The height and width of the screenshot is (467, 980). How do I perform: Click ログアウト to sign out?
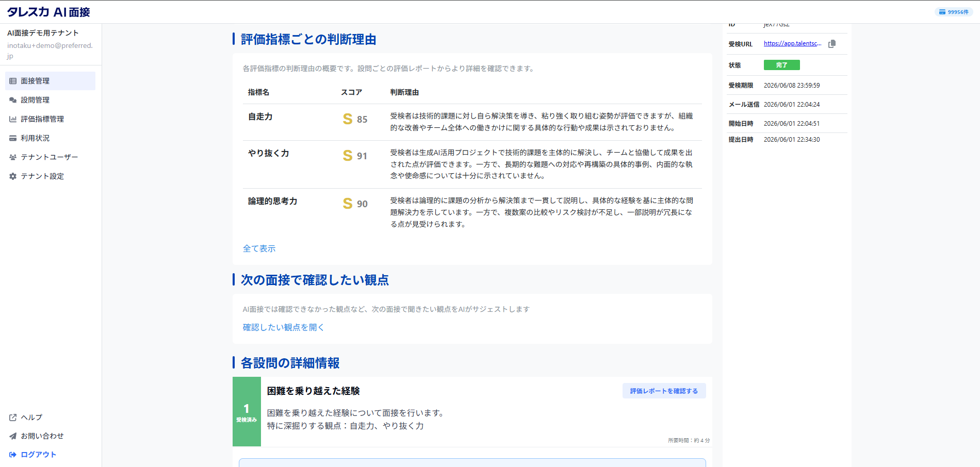(x=39, y=455)
